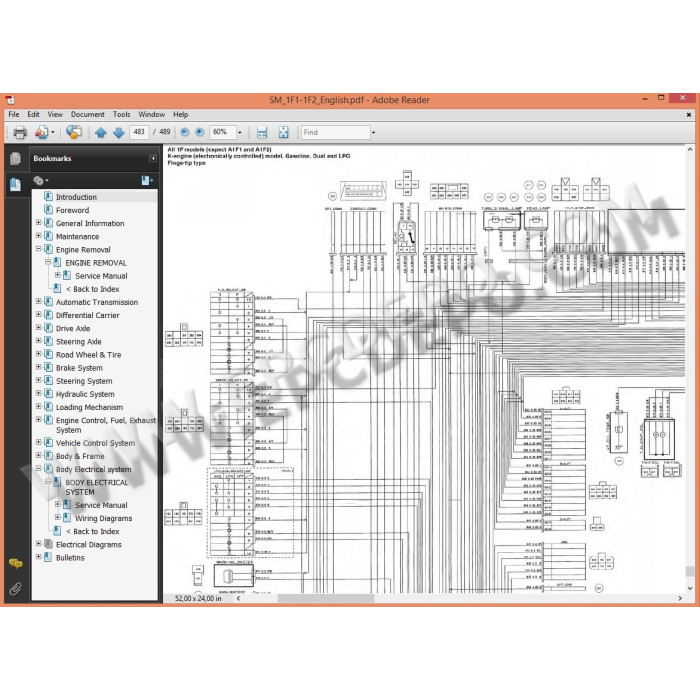Viewport: 700px width, 700px height.
Task: Expand the General Information bookmark
Action: [38, 222]
